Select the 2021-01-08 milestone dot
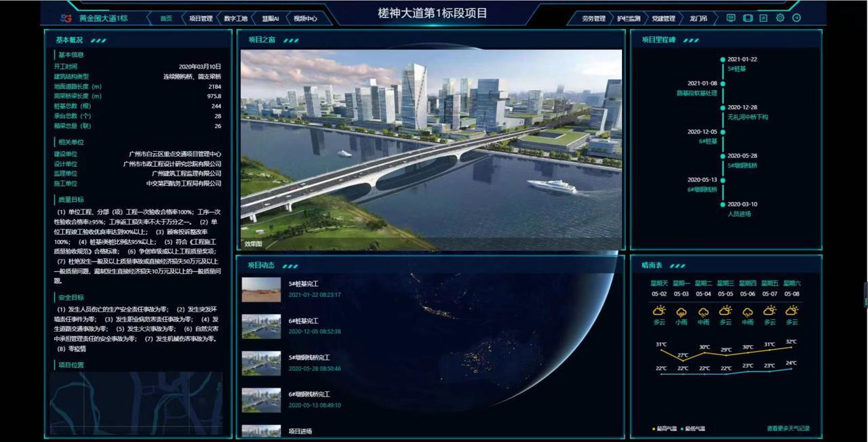The width and height of the screenshot is (868, 442). pos(723,83)
